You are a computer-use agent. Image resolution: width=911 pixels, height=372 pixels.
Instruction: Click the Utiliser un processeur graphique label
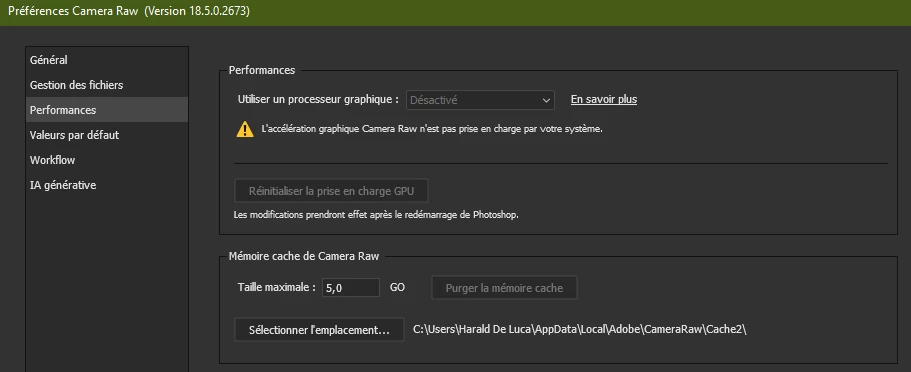coord(318,99)
